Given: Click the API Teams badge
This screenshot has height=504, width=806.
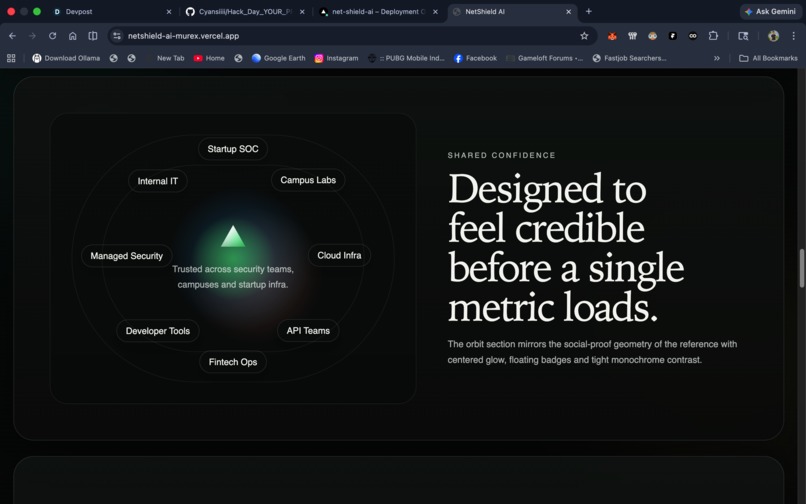Looking at the screenshot, I should [x=308, y=331].
